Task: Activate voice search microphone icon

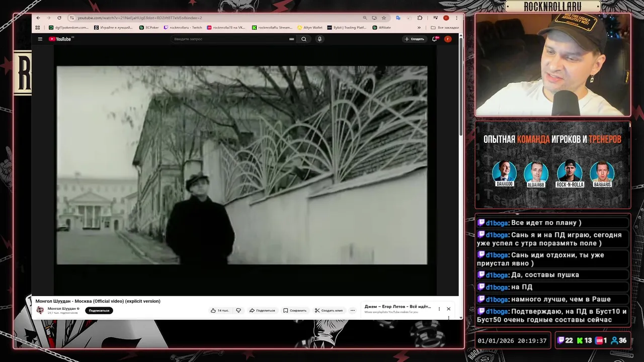Action: coord(319,39)
